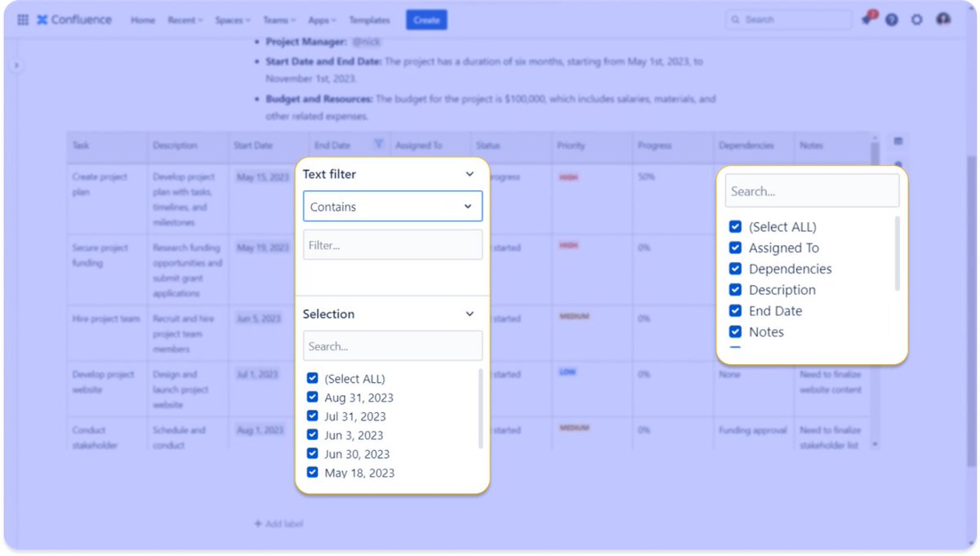Click Add label below the table
The width and height of the screenshot is (980, 556).
point(278,523)
